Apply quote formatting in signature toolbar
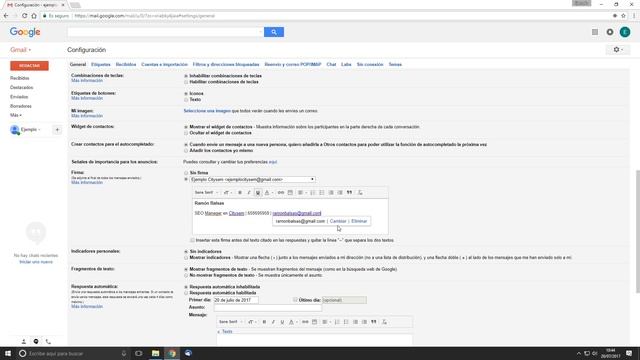Viewport: 640px width, 360px height. click(349, 192)
